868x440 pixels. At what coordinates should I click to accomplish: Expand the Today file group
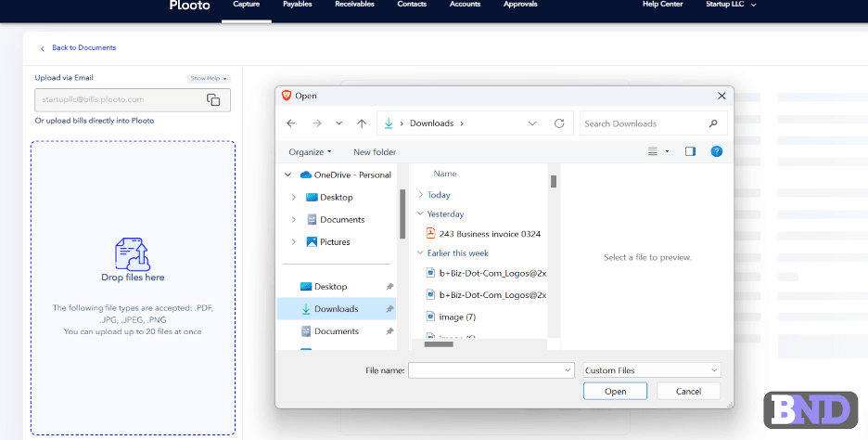pos(421,195)
